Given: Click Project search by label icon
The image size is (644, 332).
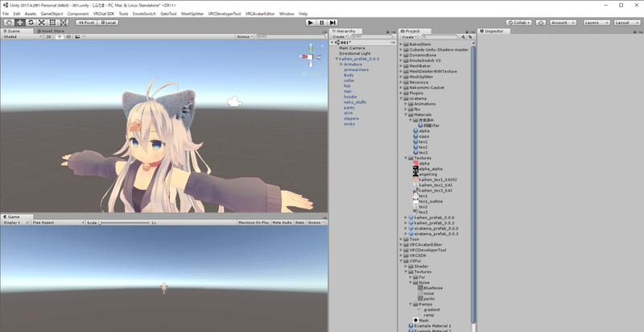Looking at the screenshot, I should [470, 36].
